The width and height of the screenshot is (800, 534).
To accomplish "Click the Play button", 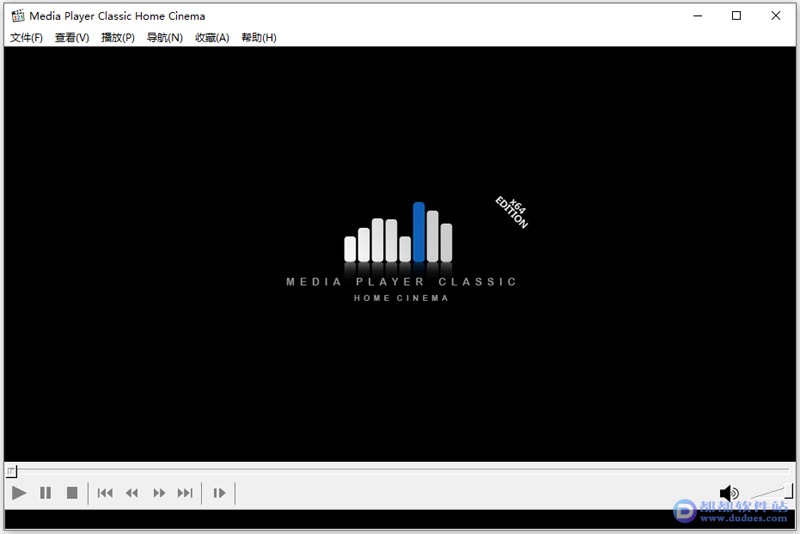I will pyautogui.click(x=19, y=493).
